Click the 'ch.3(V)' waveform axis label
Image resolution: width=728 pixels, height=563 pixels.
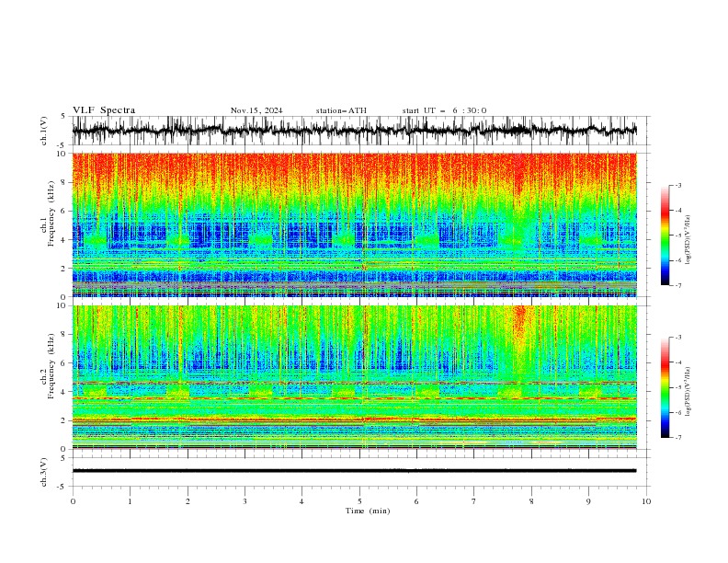tap(44, 472)
